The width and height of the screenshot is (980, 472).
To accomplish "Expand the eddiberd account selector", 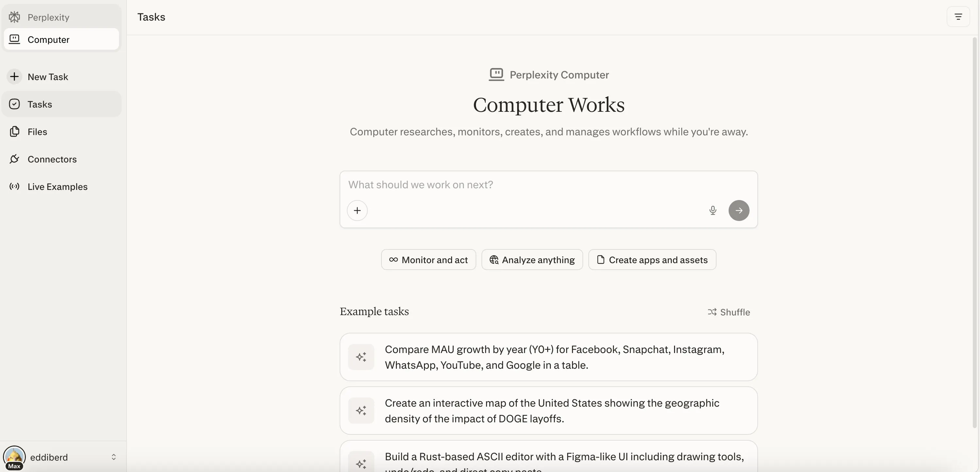I will click(113, 457).
